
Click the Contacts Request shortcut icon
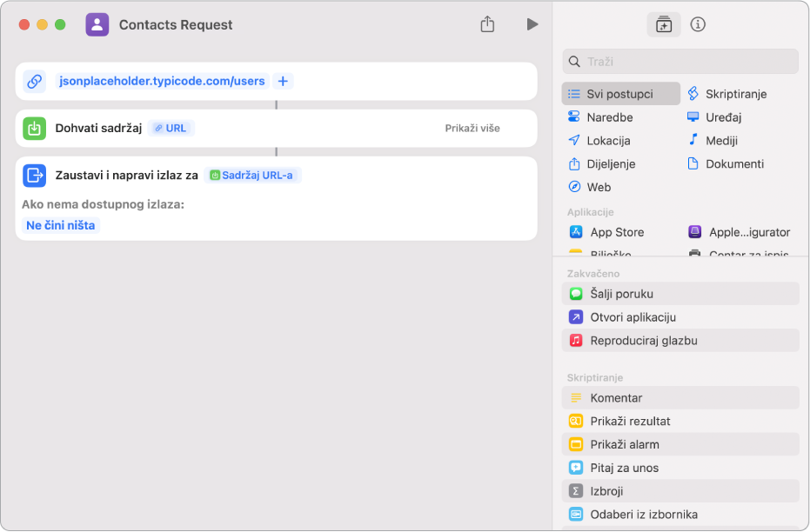97,24
